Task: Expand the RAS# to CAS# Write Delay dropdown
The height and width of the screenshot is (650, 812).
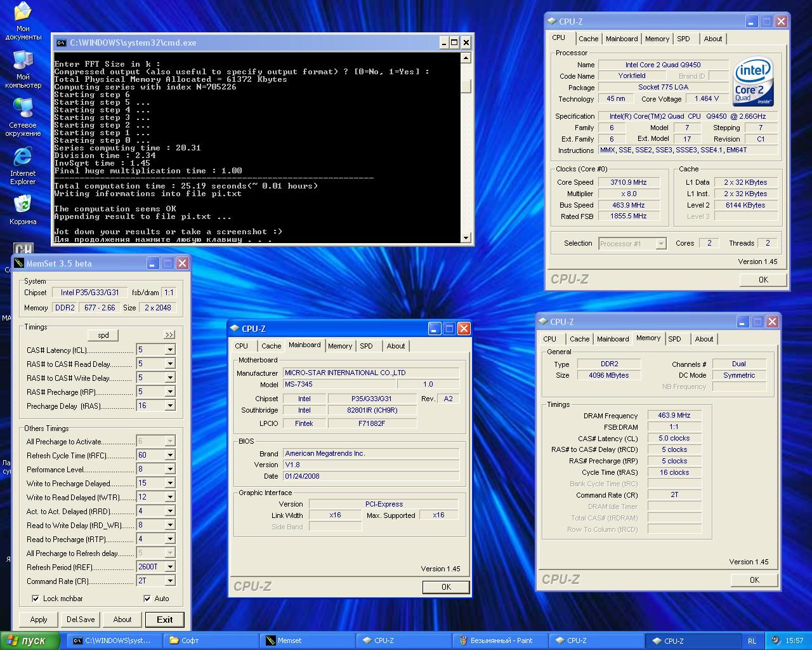Action: click(170, 378)
